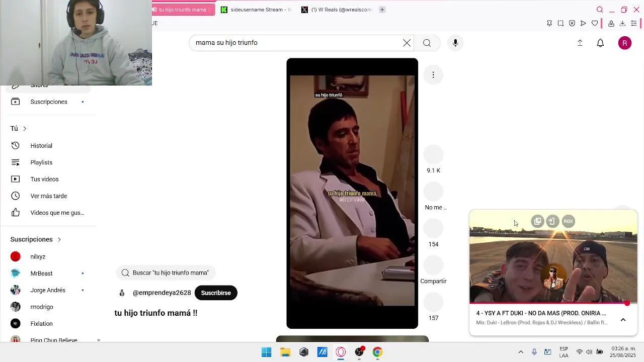Click the heart bookmark icon in toolbar
The width and height of the screenshot is (644, 362).
[x=595, y=23]
